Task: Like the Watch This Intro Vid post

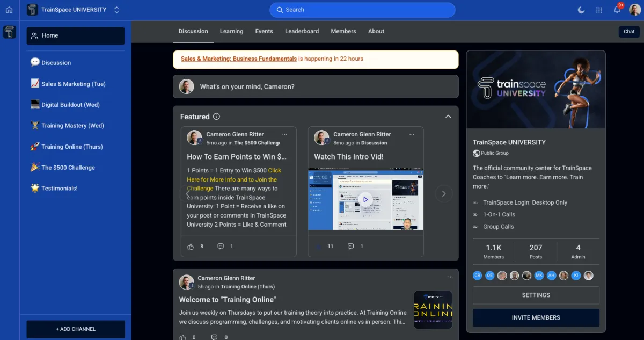Action: [x=318, y=247]
